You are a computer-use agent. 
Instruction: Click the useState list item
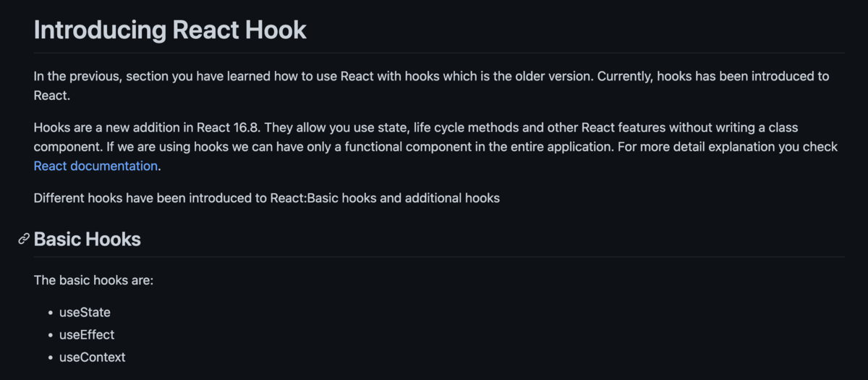click(85, 313)
